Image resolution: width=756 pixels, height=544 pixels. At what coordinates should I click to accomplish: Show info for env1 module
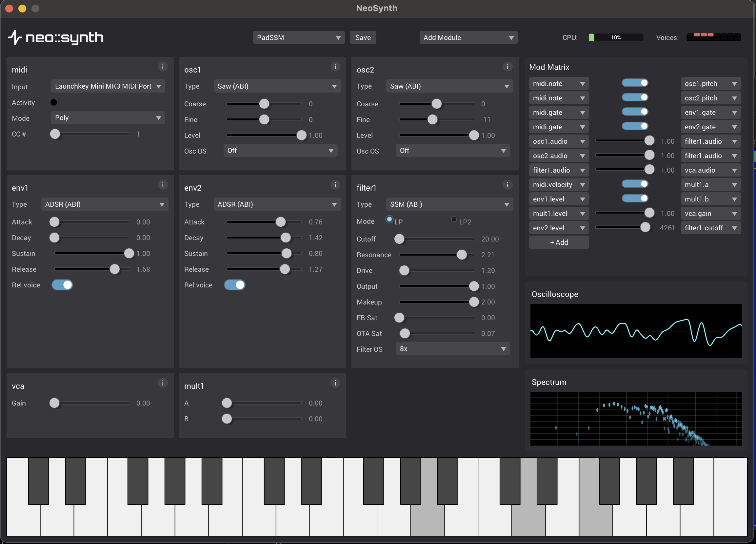[x=163, y=185]
